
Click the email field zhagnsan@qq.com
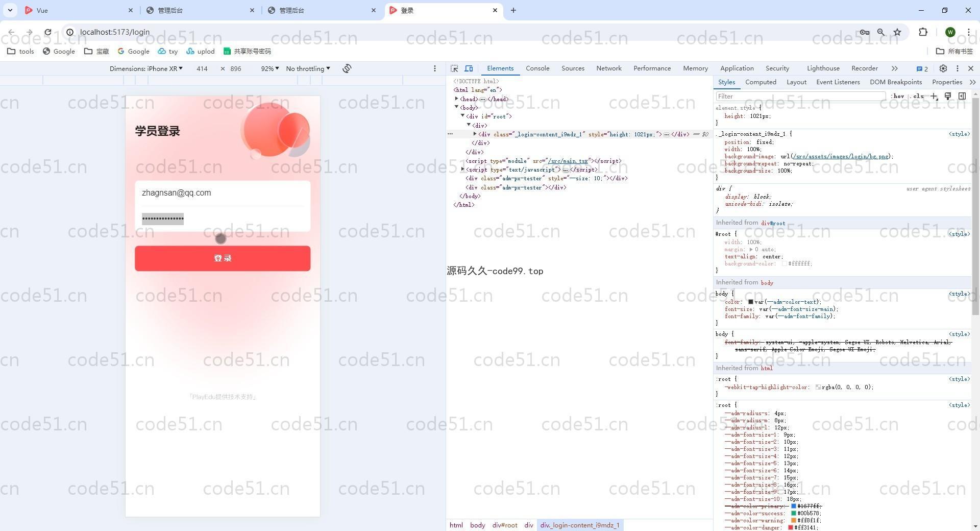(x=223, y=193)
